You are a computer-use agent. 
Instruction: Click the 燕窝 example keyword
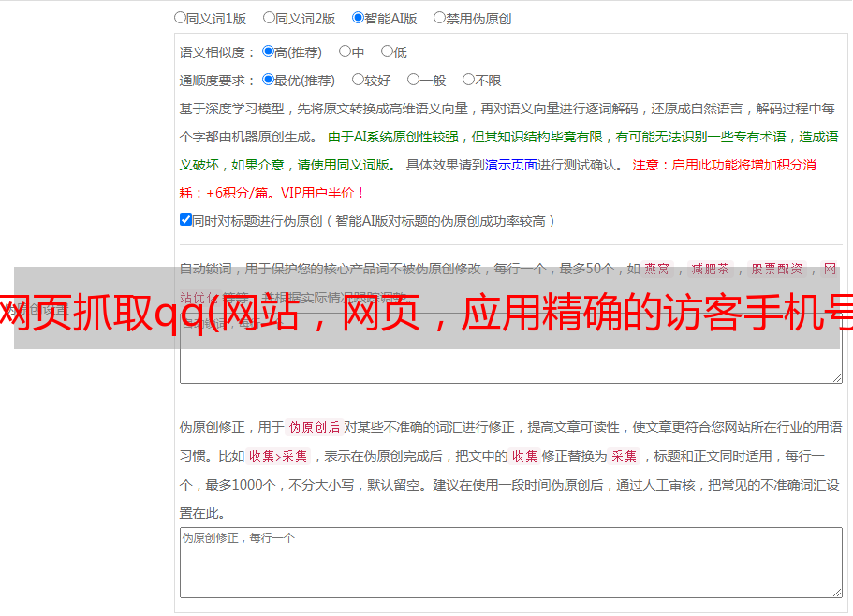pos(656,269)
